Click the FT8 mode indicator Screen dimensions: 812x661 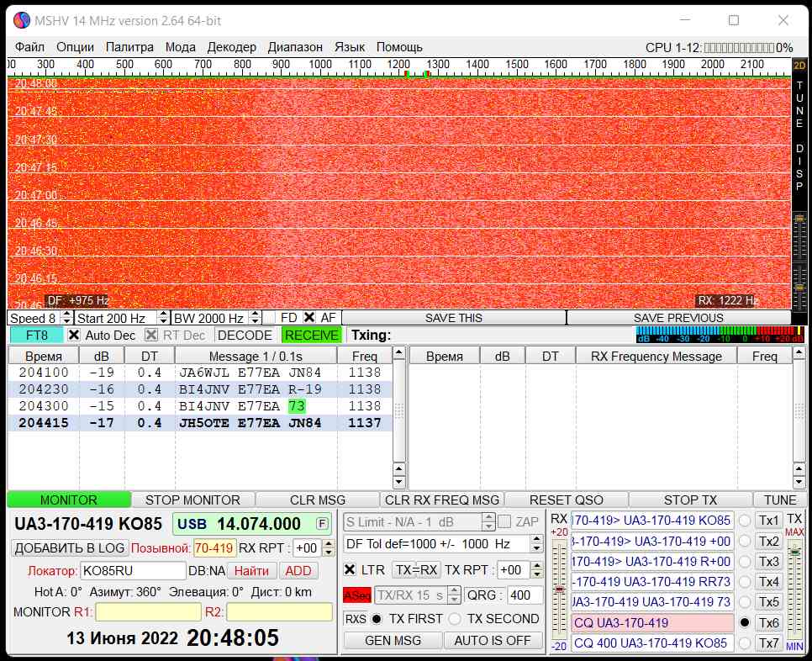36,335
